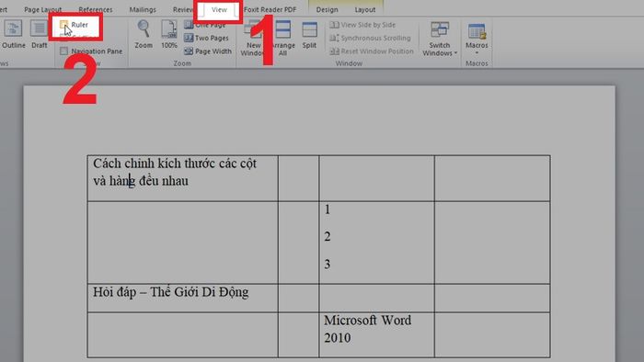
Task: Toggle the Navigation Pane checkbox
Action: [x=63, y=51]
